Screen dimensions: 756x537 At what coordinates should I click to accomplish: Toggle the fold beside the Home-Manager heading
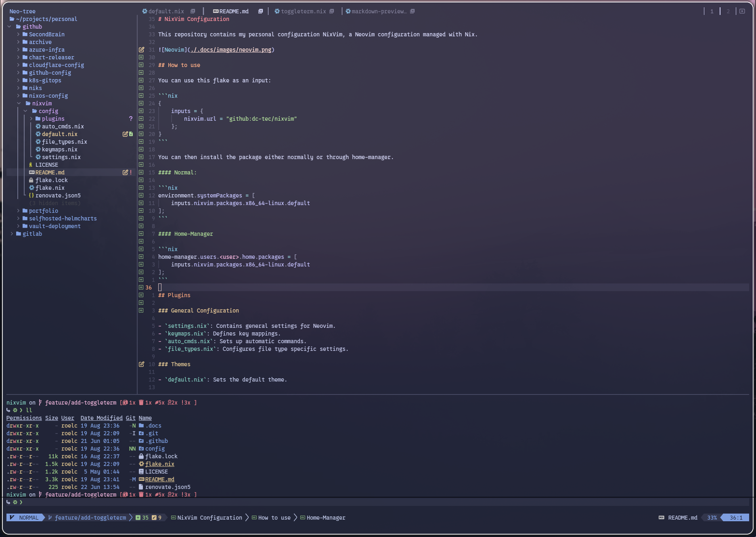coord(141,233)
